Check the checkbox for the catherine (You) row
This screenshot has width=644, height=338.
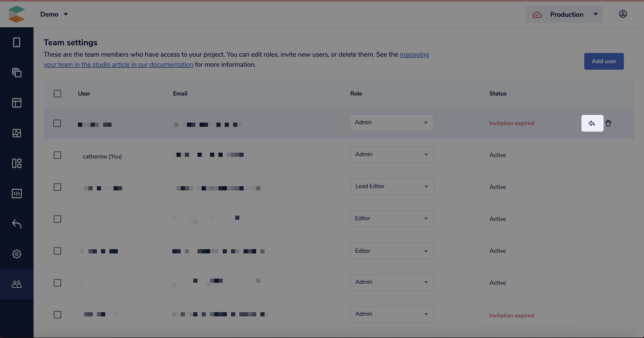point(57,155)
